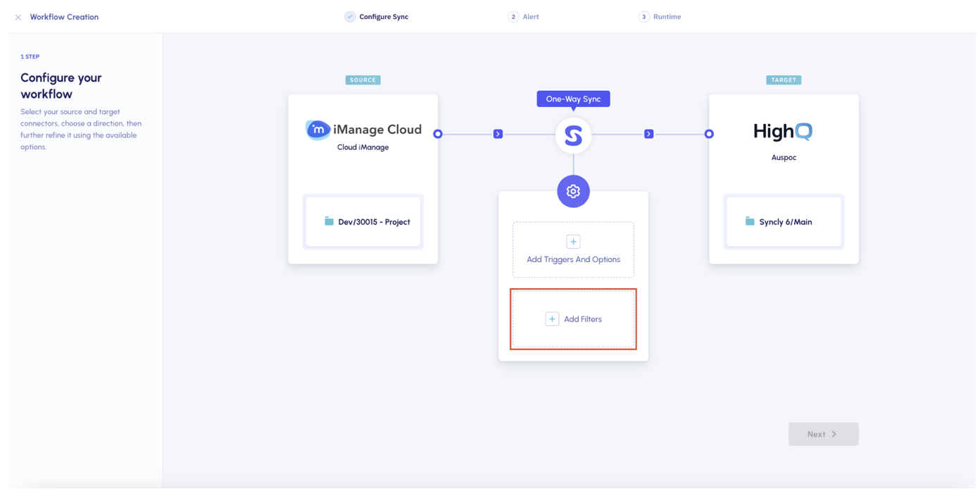Click the step 3 number circle

pyautogui.click(x=644, y=17)
